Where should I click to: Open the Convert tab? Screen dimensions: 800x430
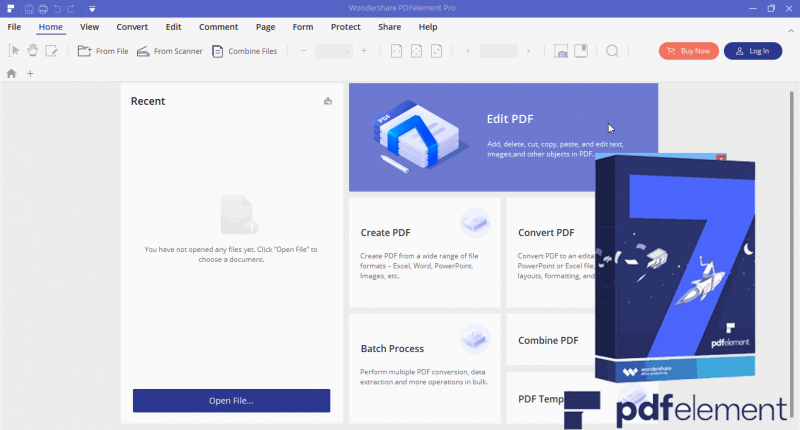[132, 27]
